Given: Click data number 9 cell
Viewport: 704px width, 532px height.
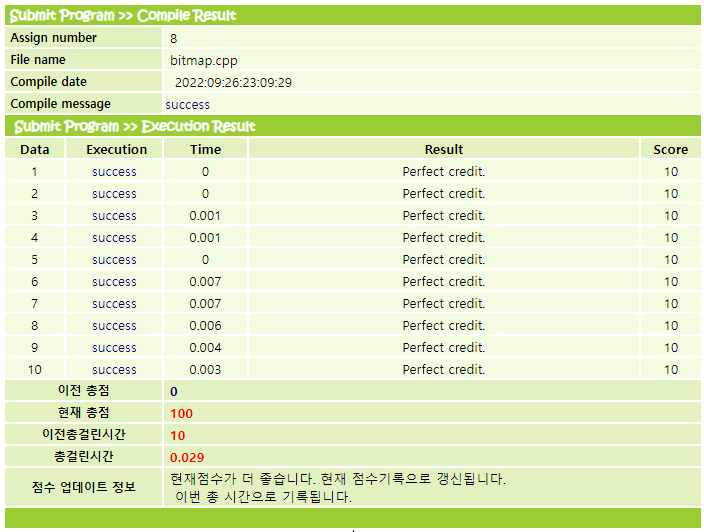Looking at the screenshot, I should (35, 348).
